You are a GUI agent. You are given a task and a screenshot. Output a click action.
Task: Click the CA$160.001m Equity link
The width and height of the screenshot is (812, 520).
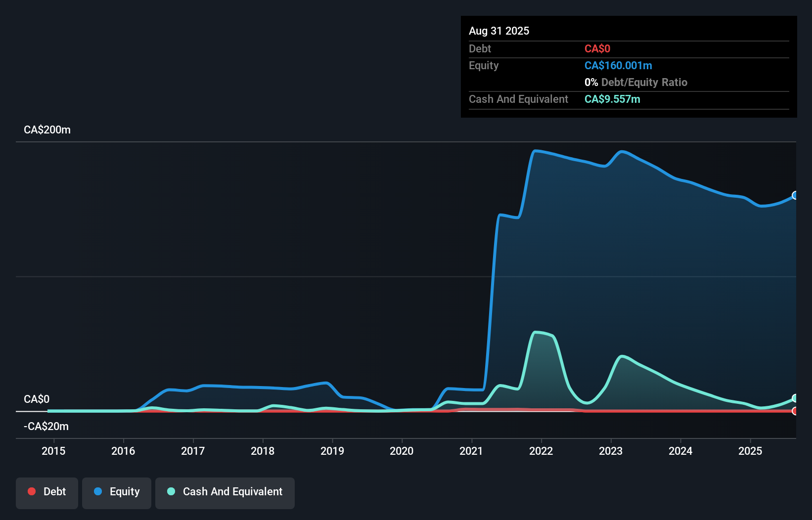618,65
